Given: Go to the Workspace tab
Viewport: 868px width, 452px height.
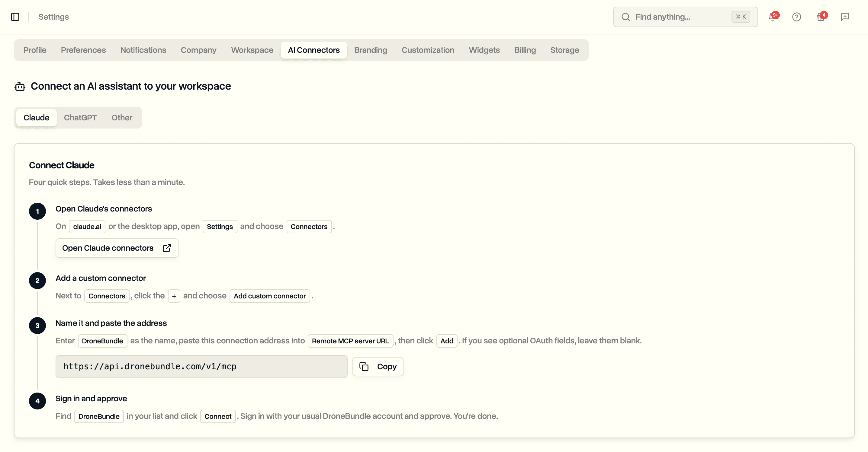Looking at the screenshot, I should coord(252,50).
